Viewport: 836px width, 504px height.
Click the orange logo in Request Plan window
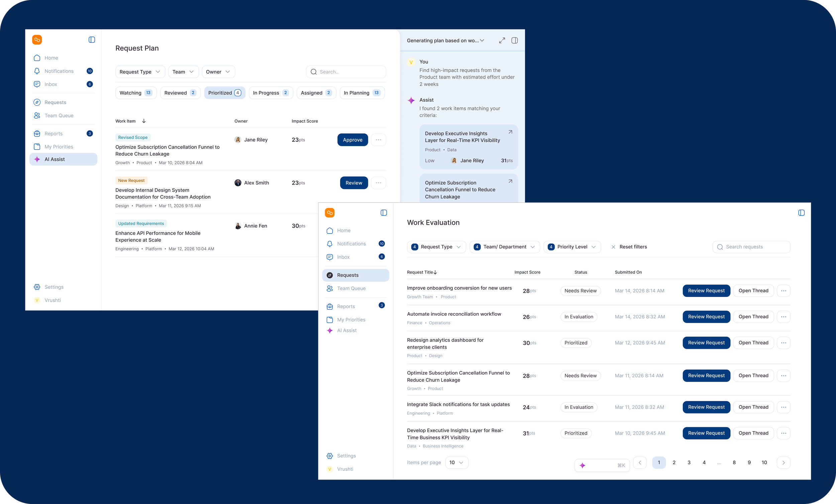37,40
